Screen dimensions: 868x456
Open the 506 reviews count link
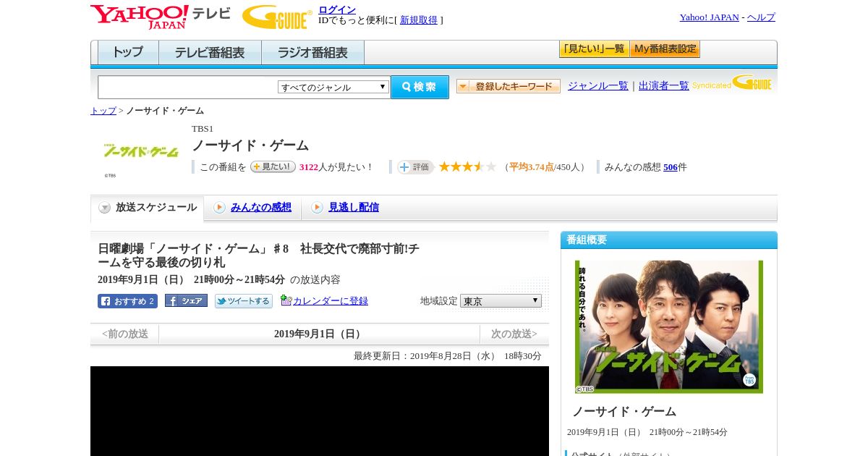(x=671, y=167)
